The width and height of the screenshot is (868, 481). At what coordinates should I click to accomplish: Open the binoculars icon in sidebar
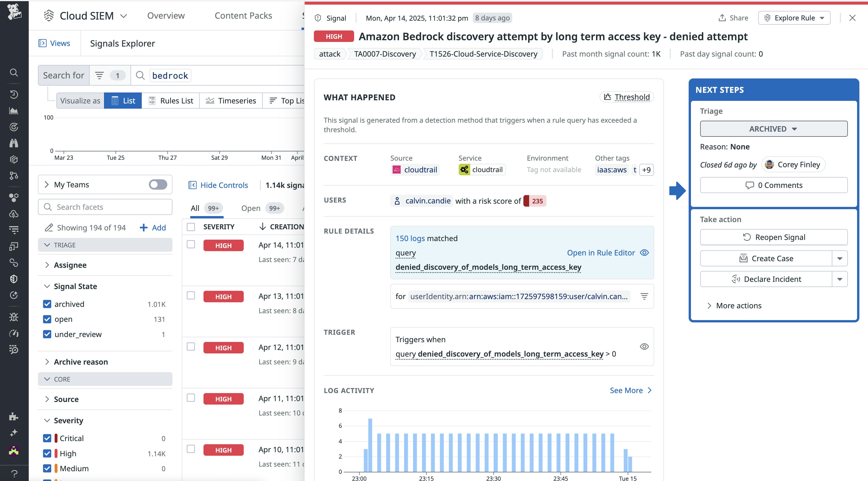(14, 143)
